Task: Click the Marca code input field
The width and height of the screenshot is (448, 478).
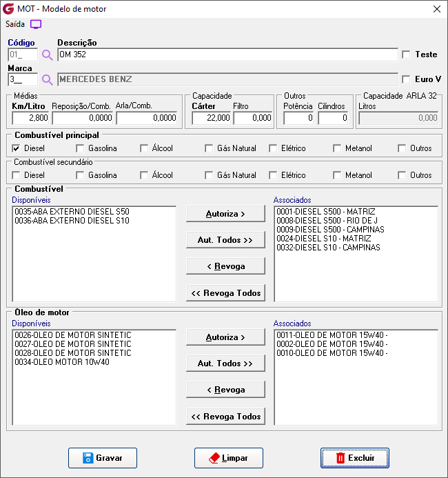Action: click(x=23, y=80)
